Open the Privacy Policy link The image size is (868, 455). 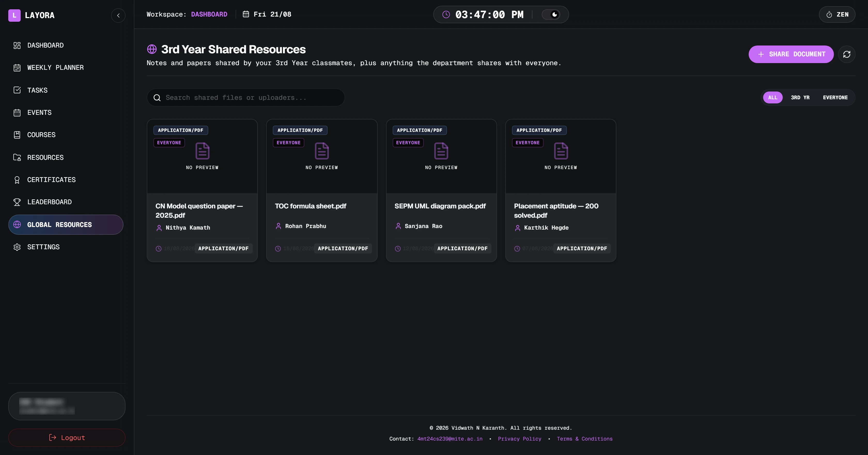point(519,438)
